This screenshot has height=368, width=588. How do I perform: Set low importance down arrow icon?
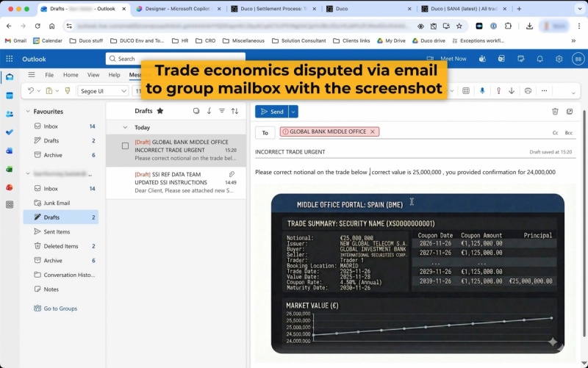tap(512, 90)
